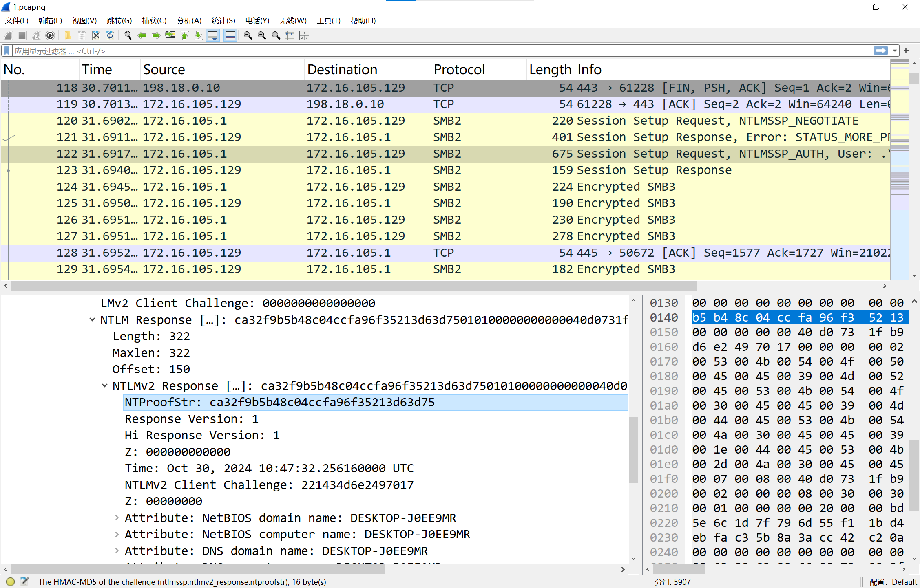Screen dimensions: 920x588
Task: Click the go to specified packet icon
Action: pyautogui.click(x=170, y=36)
